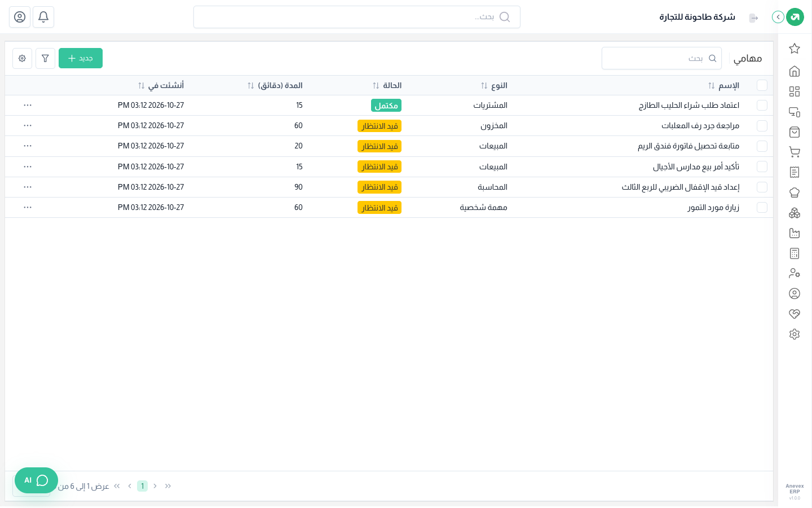Go to pagination page 1
Screen dimensions: 812x508
142,486
